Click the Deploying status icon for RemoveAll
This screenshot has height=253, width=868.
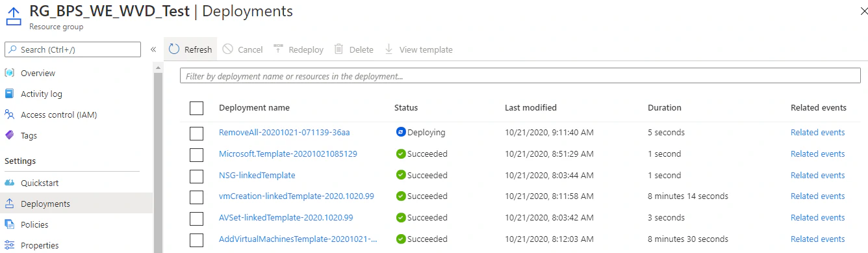point(401,132)
